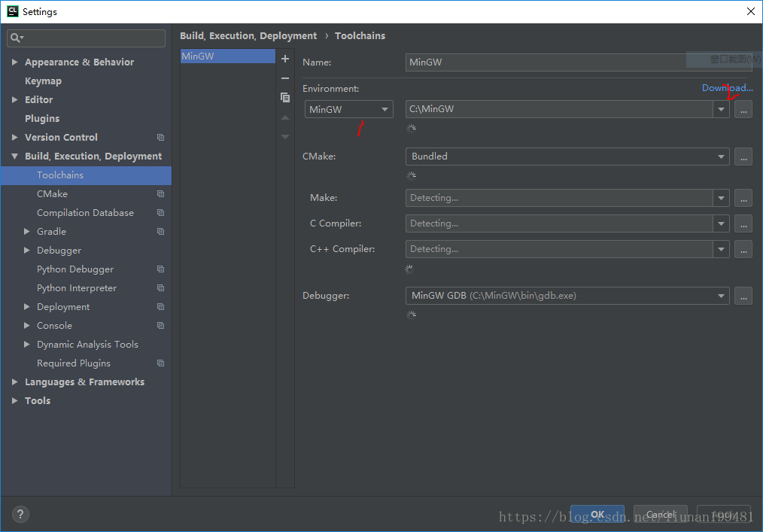Open help with question mark icon
This screenshot has width=763, height=532.
tap(20, 514)
